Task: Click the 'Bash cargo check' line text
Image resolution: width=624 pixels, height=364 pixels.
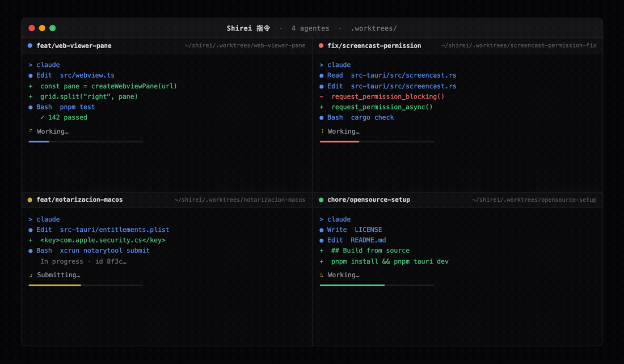Action: pyautogui.click(x=361, y=117)
